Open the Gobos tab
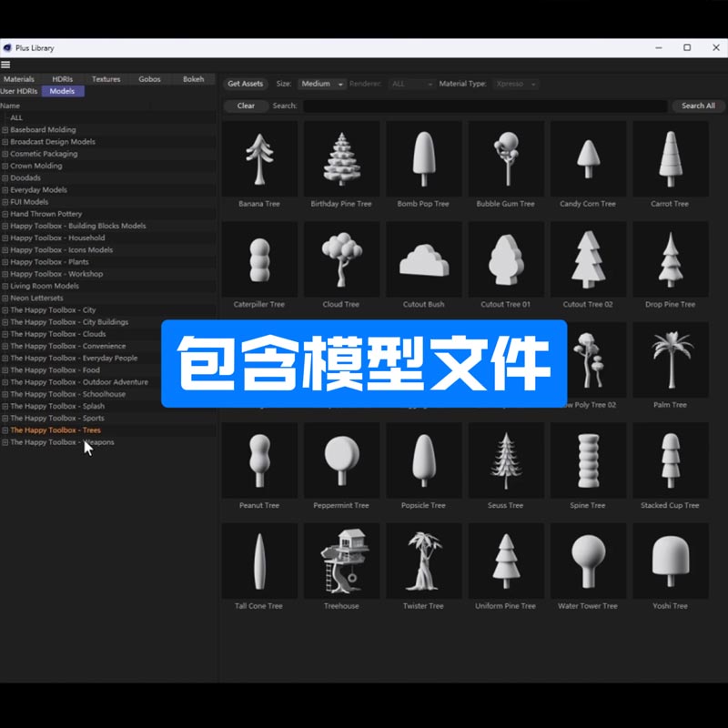 149,79
